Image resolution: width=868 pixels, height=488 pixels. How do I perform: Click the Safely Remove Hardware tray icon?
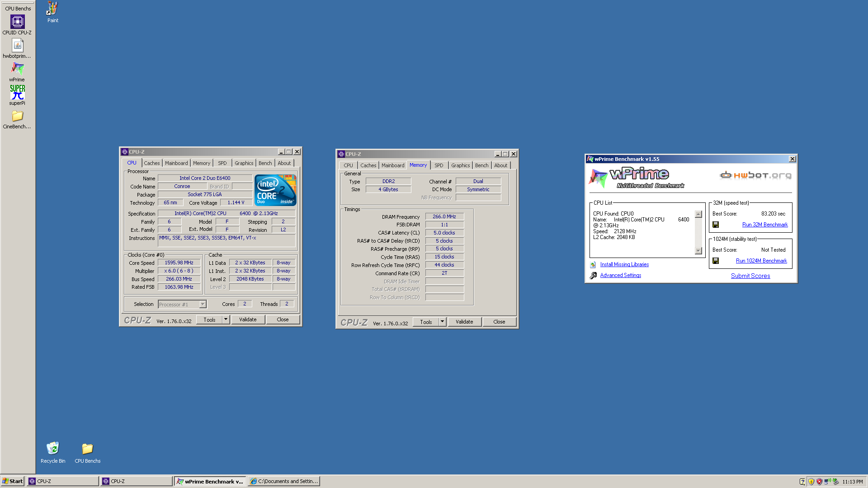tap(835, 482)
